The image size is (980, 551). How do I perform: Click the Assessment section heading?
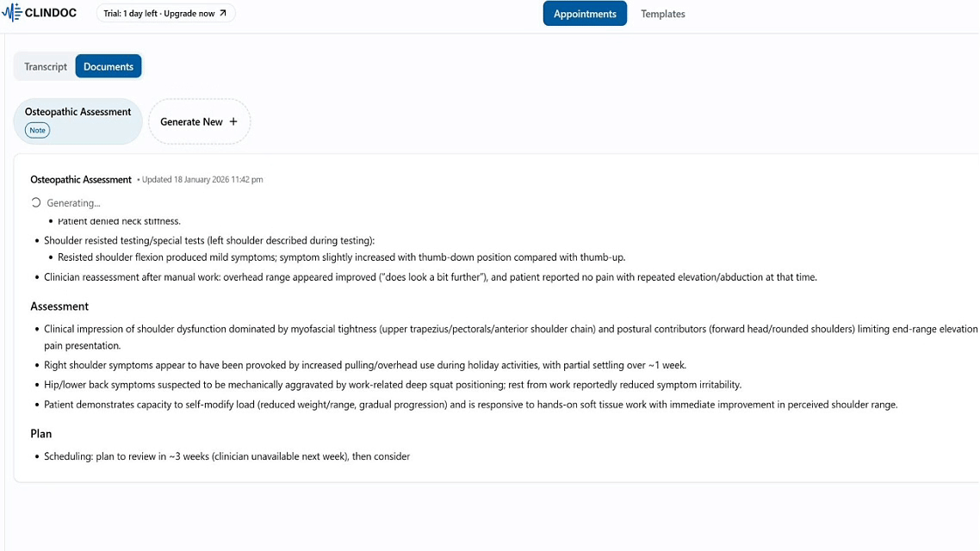59,306
